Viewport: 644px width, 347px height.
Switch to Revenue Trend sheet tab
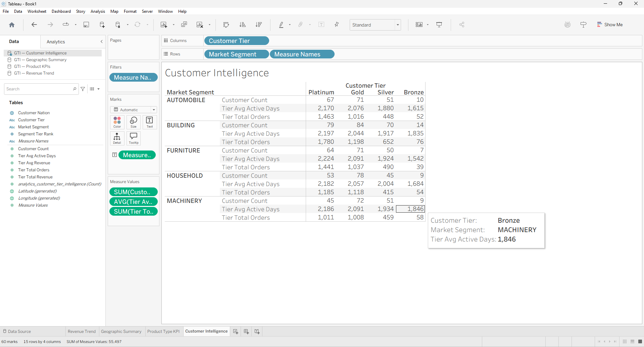click(82, 332)
